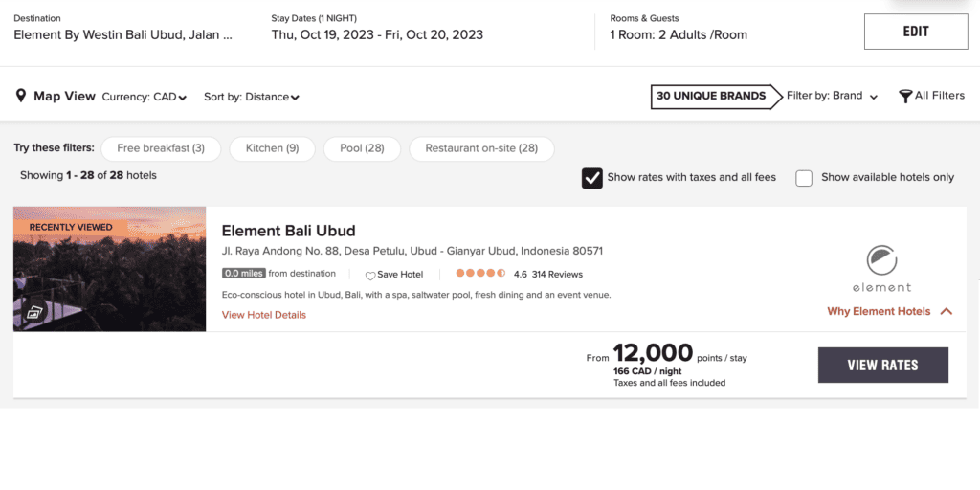
Task: Click the Edit search button
Action: (x=915, y=32)
